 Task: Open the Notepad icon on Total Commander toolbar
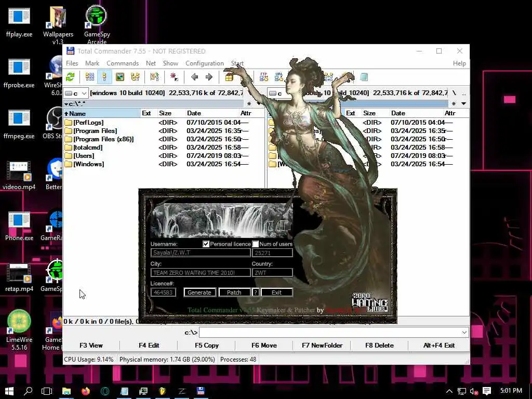point(364,77)
